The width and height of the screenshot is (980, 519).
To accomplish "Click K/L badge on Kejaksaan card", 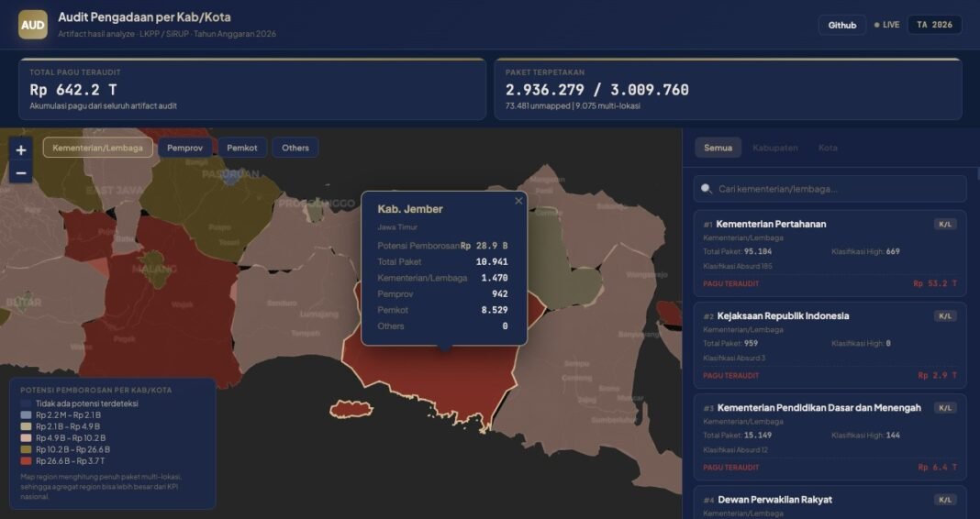I will (x=945, y=316).
